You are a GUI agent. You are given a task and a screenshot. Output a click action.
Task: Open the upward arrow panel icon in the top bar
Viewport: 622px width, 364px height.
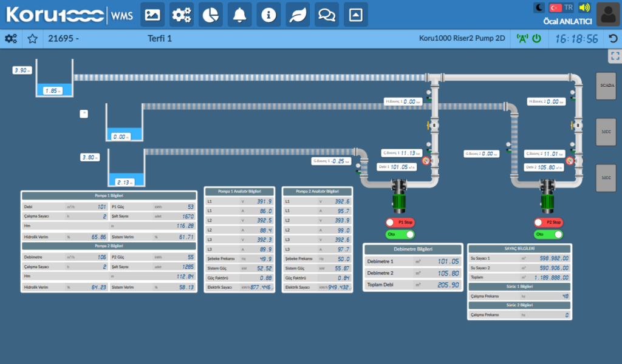355,15
